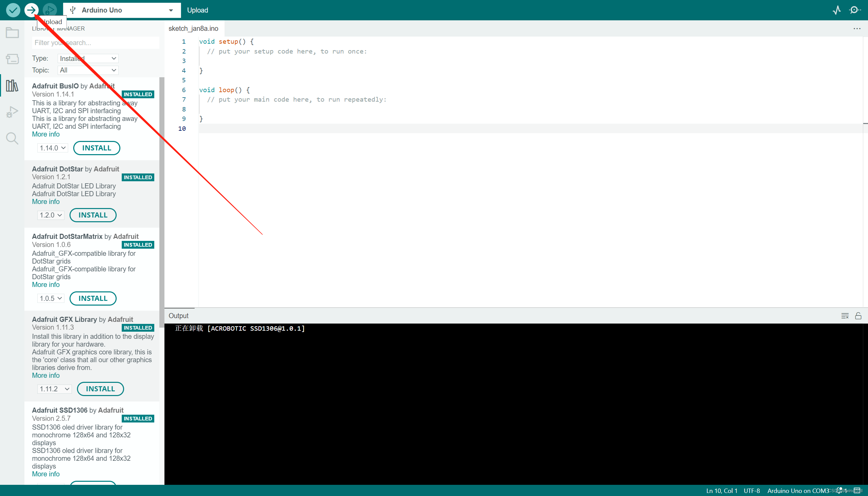Select the sketch_jan8a.ino tab
This screenshot has width=868, height=496.
click(x=193, y=28)
